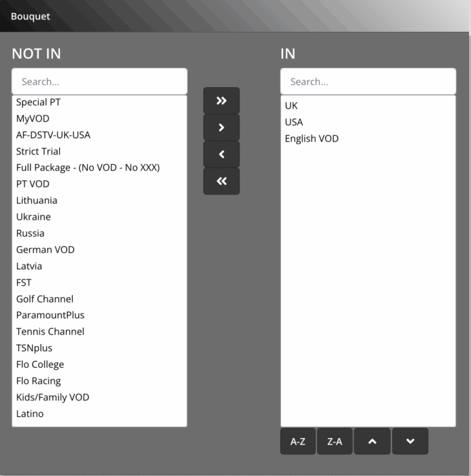Select ParamountPlus in the NOT IN list
The image size is (471, 476).
click(x=50, y=315)
